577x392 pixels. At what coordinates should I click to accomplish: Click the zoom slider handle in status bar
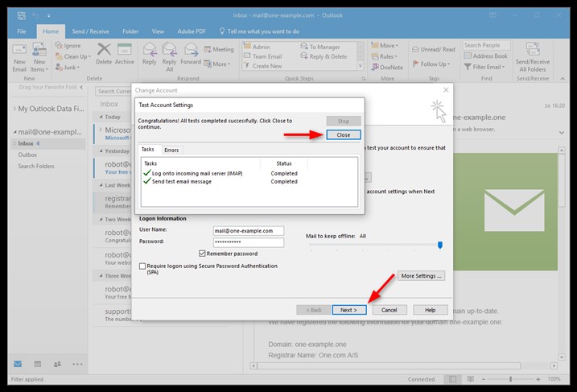tap(510, 379)
